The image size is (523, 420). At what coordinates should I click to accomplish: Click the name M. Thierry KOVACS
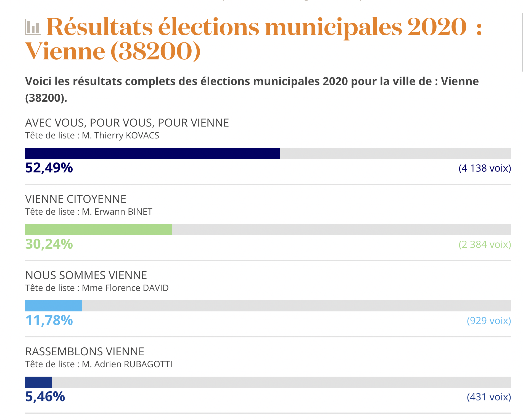pos(121,135)
